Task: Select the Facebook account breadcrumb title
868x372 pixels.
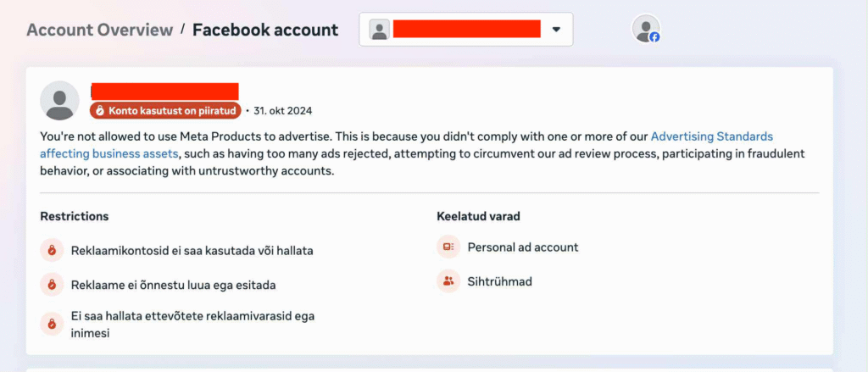Action: point(265,30)
